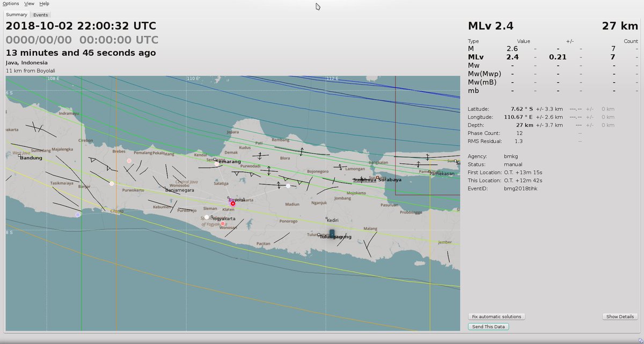Open the View menu
The width and height of the screenshot is (644, 344).
[29, 4]
